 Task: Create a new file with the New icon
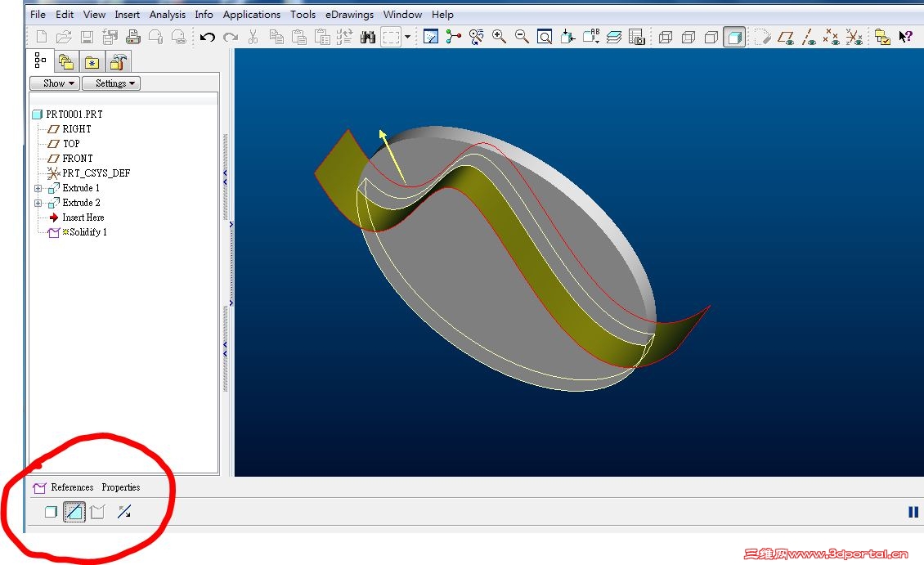click(41, 37)
